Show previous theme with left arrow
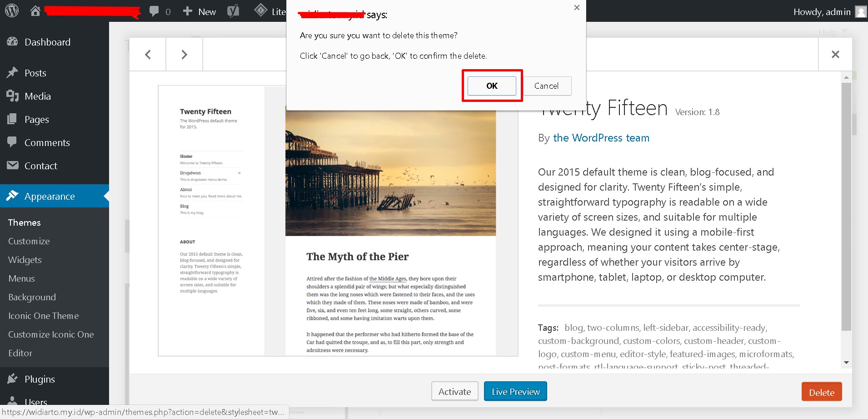Screen dimensions: 868x419 [x=148, y=55]
